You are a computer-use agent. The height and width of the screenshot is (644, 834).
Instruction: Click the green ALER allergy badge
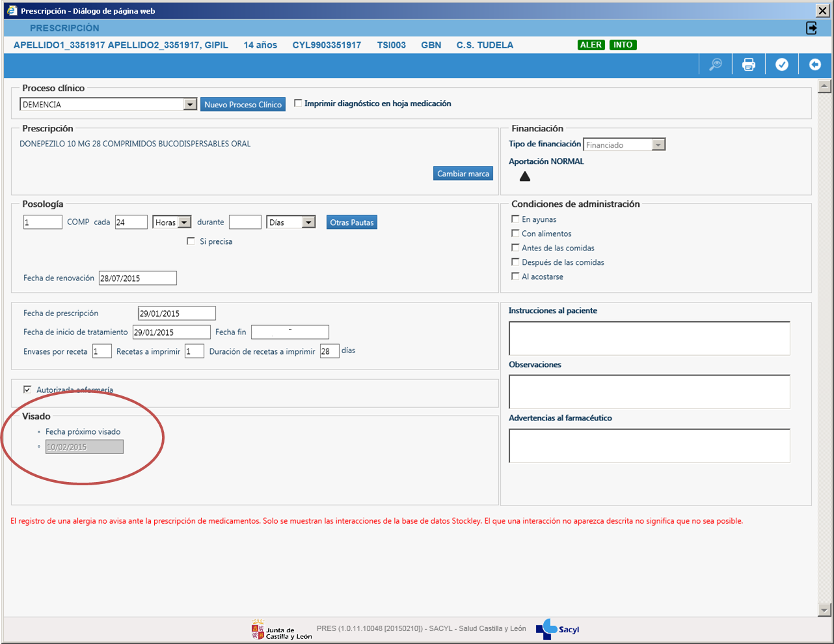[591, 45]
